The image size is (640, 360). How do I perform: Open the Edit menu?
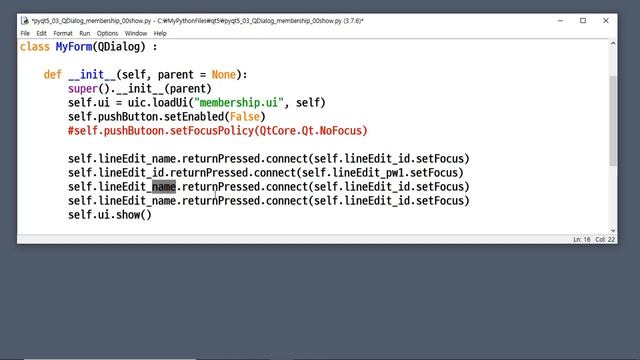tap(41, 33)
